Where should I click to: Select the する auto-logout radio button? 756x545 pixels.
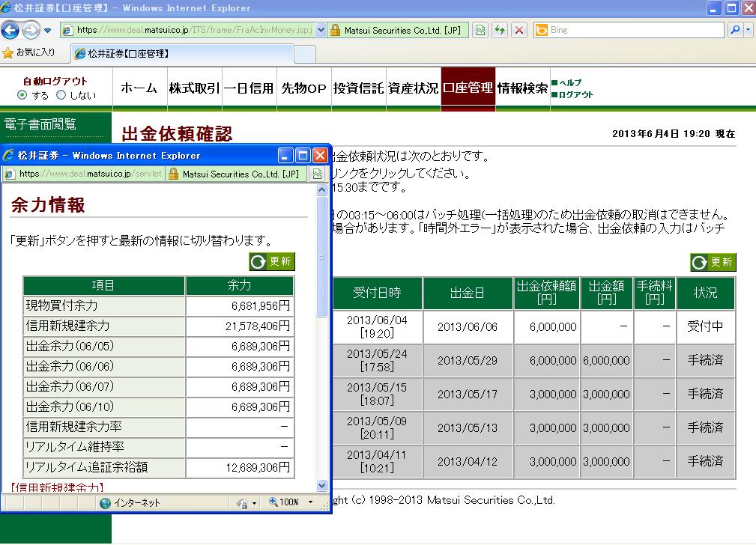point(22,96)
